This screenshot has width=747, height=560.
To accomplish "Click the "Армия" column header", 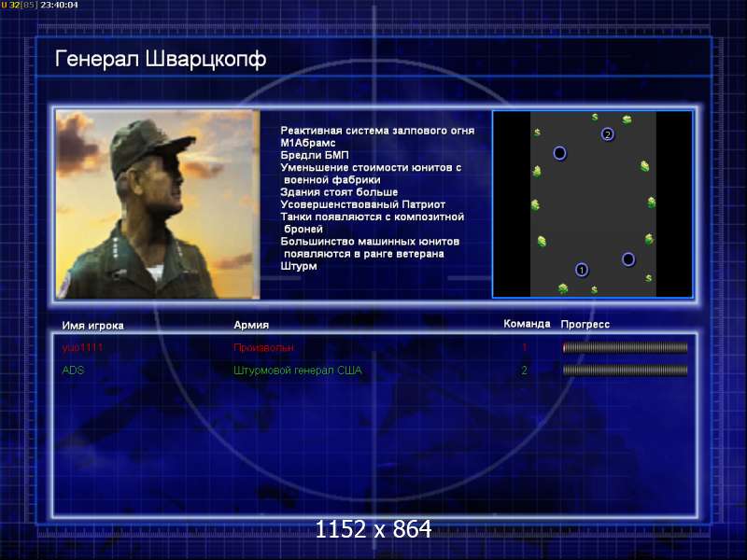I will pos(251,325).
